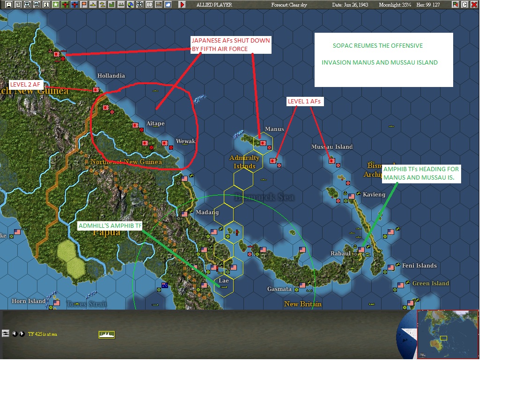507x420 pixels.
Task: Click the world minimap thumbnail
Action: [x=448, y=334]
